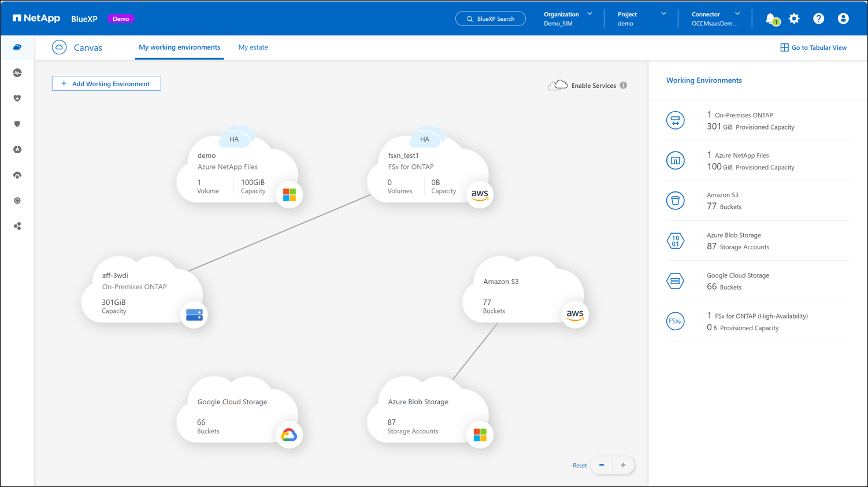Switch to My estate tab
The image size is (868, 487).
point(253,47)
